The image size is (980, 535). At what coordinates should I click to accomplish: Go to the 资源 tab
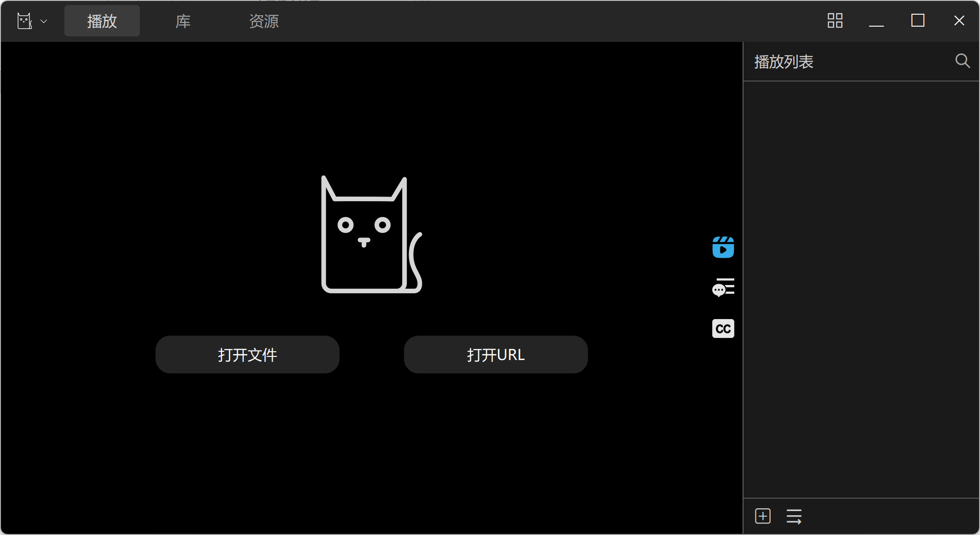(x=264, y=21)
